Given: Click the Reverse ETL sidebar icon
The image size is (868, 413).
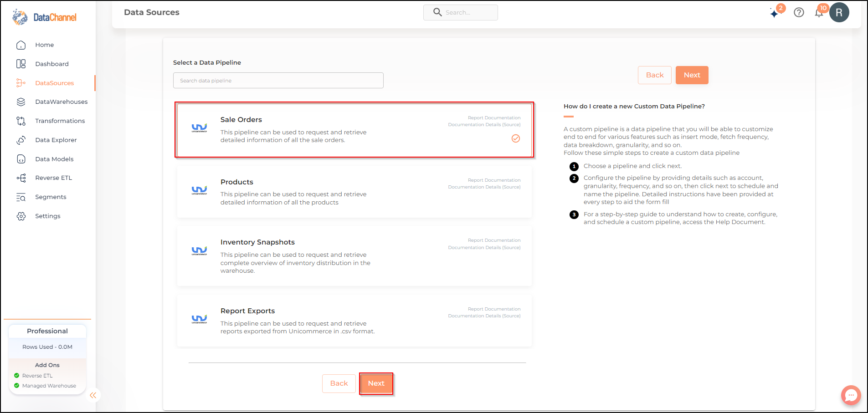Looking at the screenshot, I should pos(21,178).
